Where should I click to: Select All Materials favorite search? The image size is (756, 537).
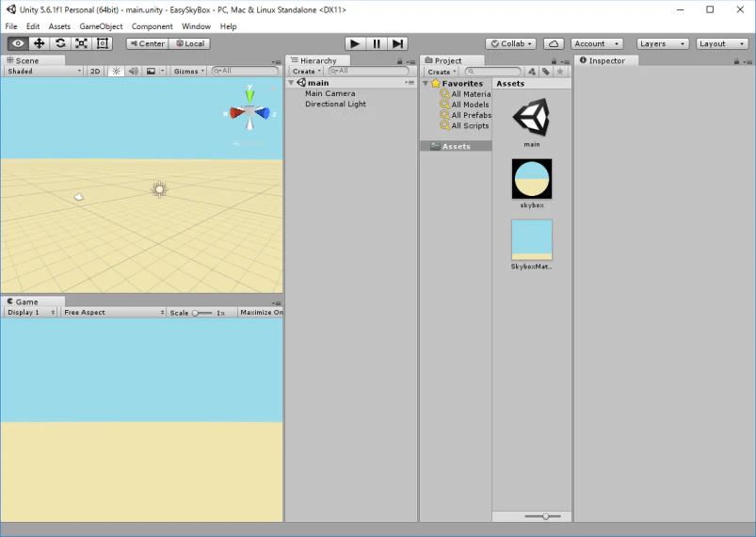[x=466, y=94]
